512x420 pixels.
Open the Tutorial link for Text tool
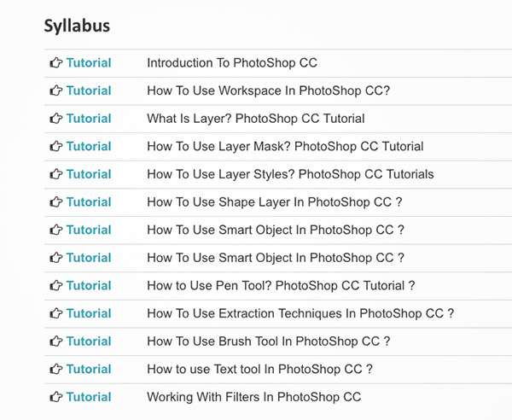[x=89, y=369]
